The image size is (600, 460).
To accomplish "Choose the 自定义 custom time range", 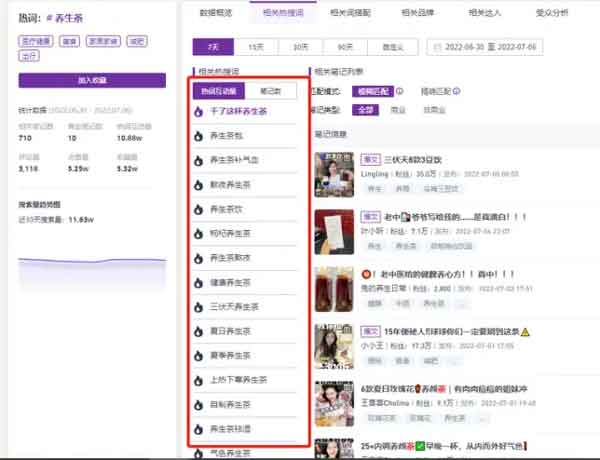I will (x=393, y=47).
